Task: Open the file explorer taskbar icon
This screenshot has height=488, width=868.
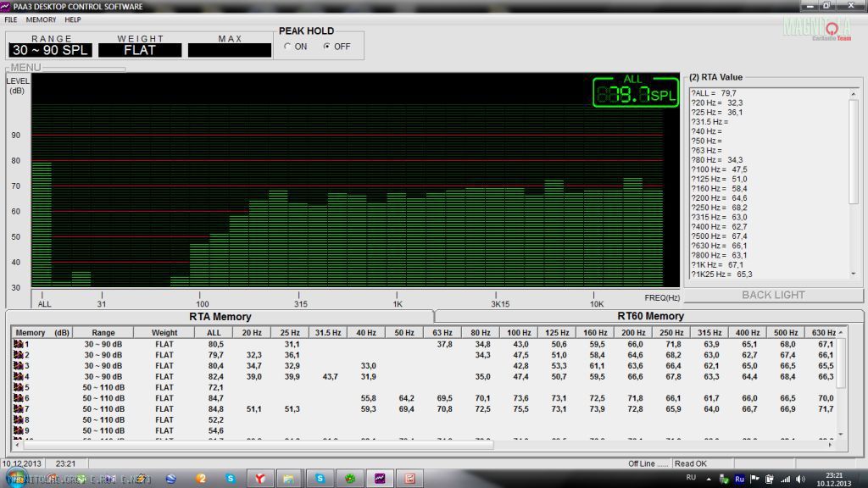Action: [x=288, y=479]
